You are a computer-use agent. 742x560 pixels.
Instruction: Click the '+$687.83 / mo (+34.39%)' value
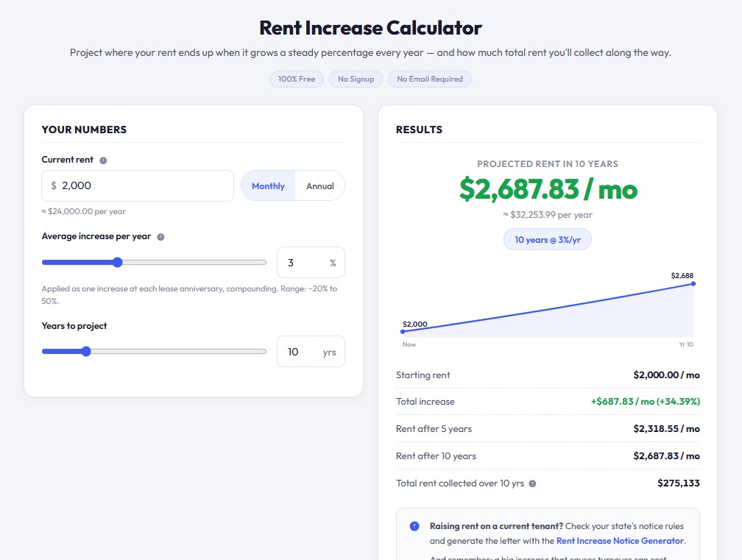[645, 402]
